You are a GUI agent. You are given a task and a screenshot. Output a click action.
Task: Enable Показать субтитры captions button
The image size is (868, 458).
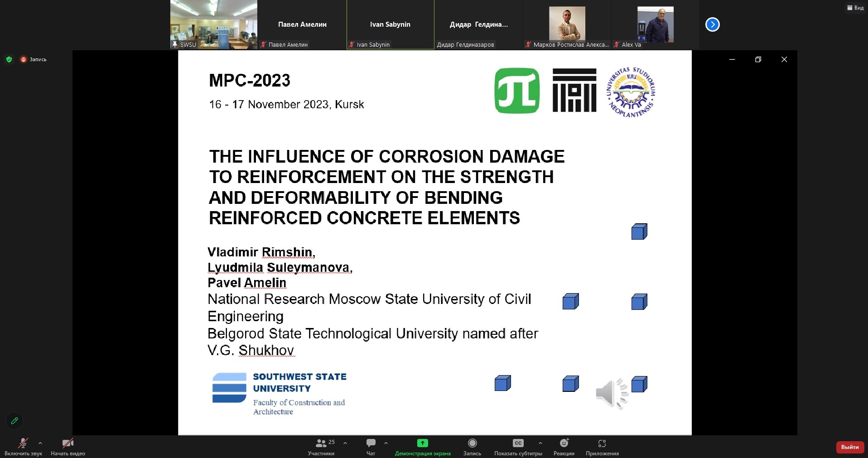coord(518,447)
